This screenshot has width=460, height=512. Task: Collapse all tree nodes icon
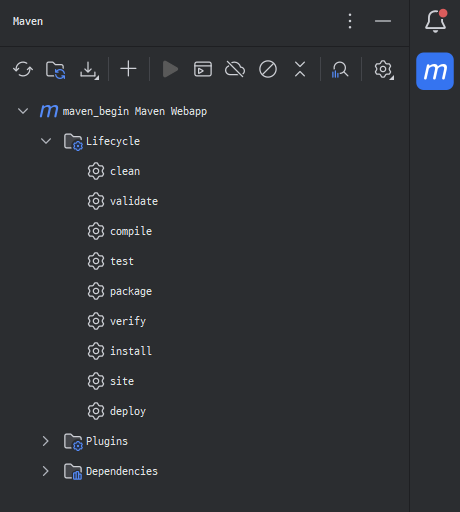pos(300,69)
